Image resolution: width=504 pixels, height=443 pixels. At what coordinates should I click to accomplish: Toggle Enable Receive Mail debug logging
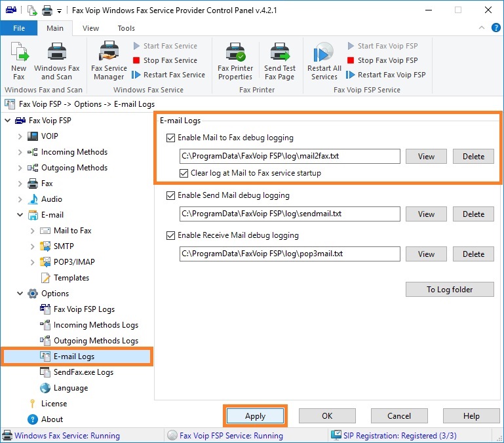click(170, 236)
